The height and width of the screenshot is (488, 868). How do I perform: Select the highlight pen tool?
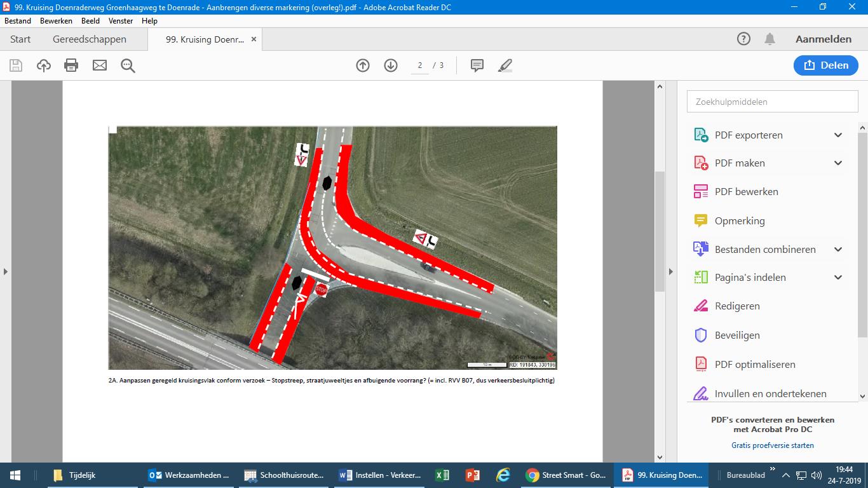click(505, 65)
